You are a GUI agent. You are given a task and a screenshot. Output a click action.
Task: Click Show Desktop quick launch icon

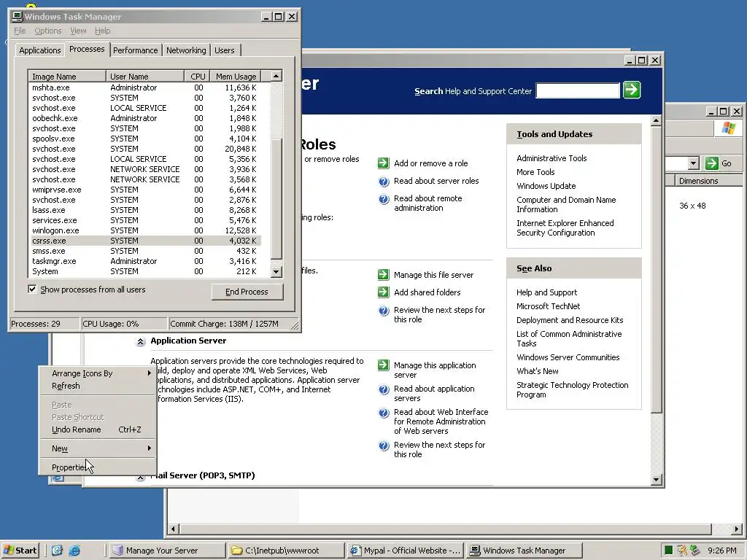[57, 551]
